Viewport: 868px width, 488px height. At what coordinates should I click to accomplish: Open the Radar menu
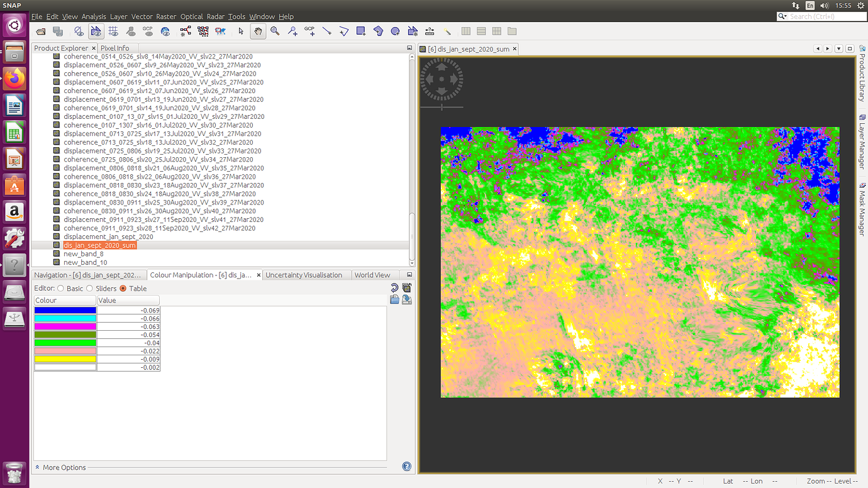pos(216,16)
